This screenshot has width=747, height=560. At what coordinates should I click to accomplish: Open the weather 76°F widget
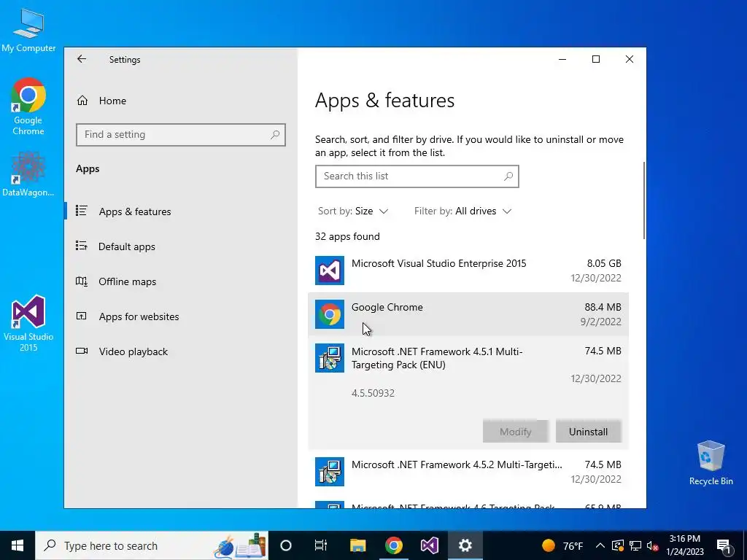pyautogui.click(x=562, y=545)
